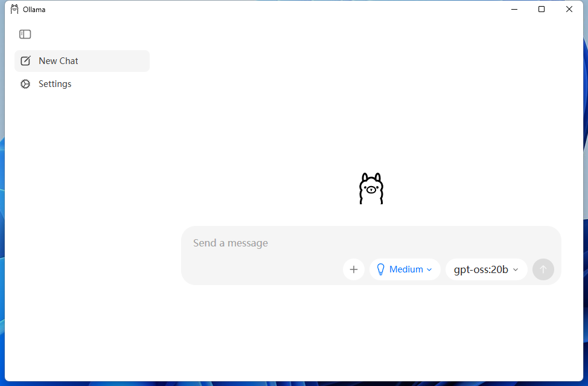Click the New Chat pencil icon
The height and width of the screenshot is (386, 588).
[25, 60]
